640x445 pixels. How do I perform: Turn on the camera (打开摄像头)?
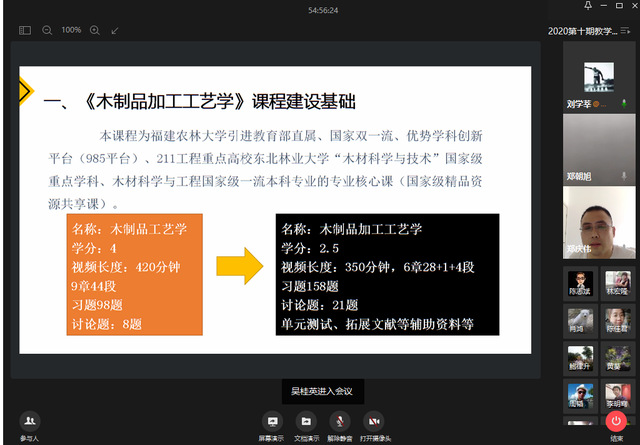click(x=375, y=427)
